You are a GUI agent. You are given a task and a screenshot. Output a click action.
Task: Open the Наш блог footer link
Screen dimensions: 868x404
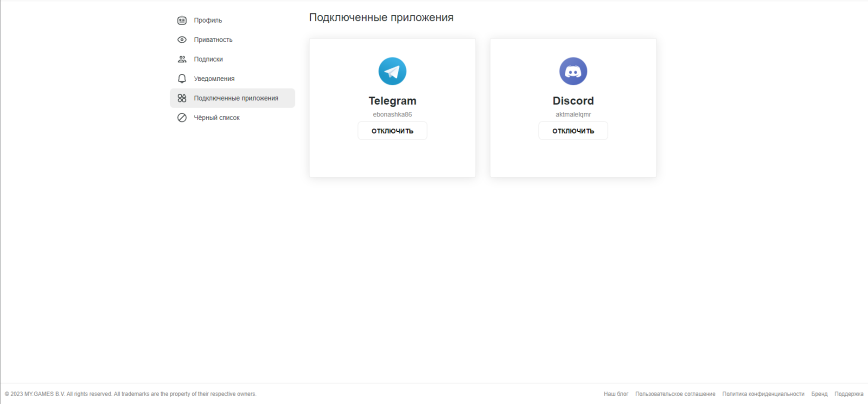(x=616, y=394)
